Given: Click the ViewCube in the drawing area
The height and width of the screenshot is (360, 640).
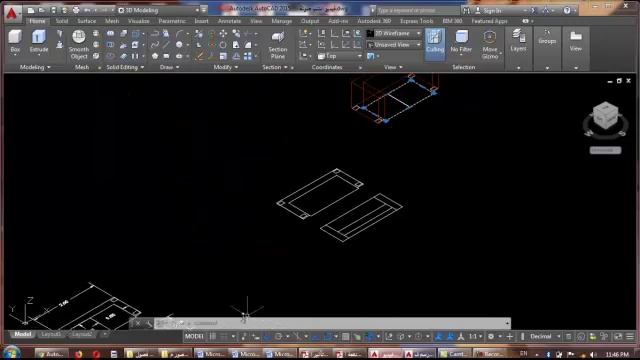Looking at the screenshot, I should [x=605, y=116].
